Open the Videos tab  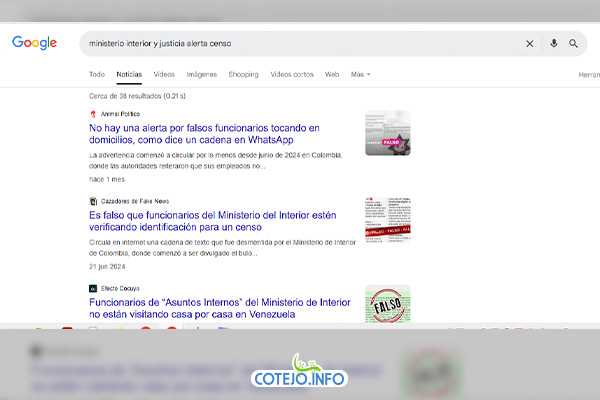click(x=164, y=74)
